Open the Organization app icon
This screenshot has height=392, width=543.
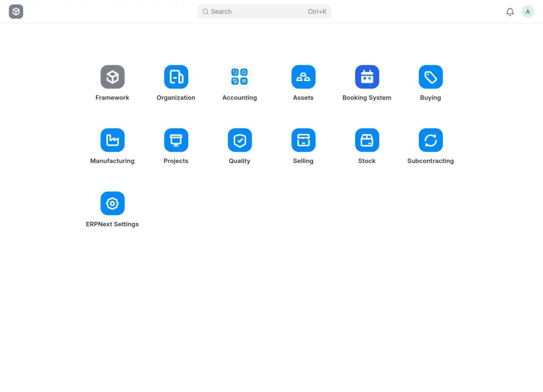point(176,77)
